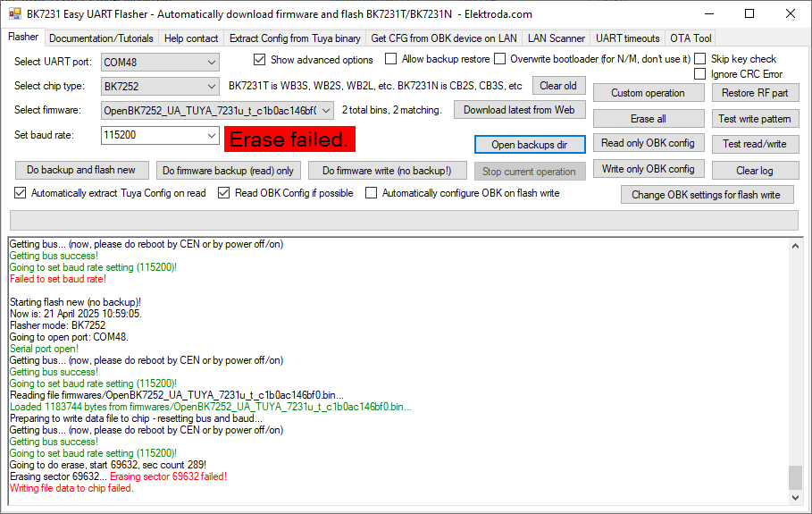Open the Help contact tab

191,38
